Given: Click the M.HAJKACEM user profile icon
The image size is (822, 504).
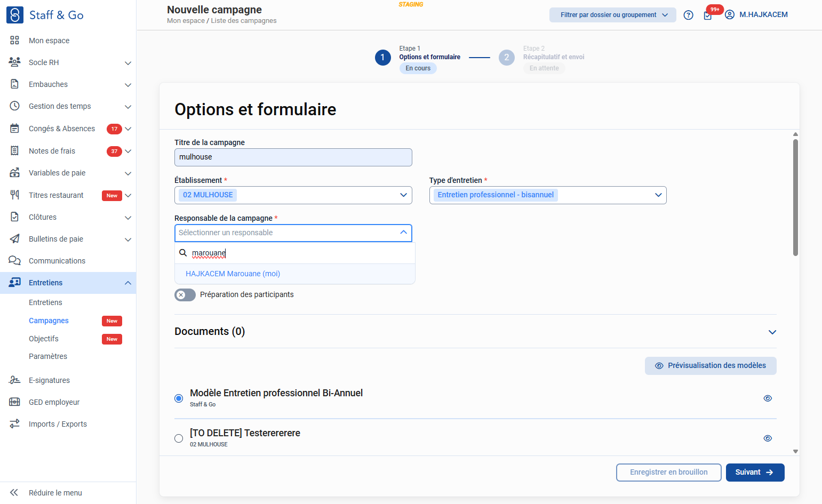Looking at the screenshot, I should coord(730,15).
